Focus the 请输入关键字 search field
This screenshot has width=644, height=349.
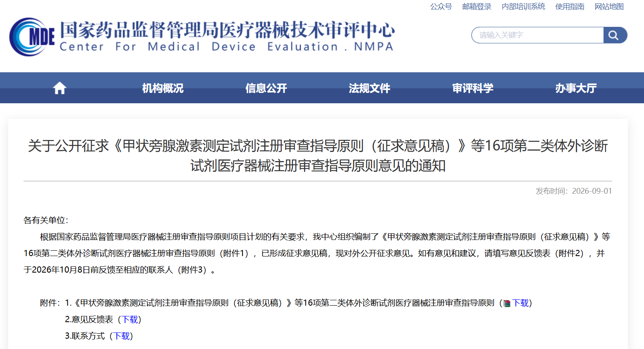[x=538, y=35]
